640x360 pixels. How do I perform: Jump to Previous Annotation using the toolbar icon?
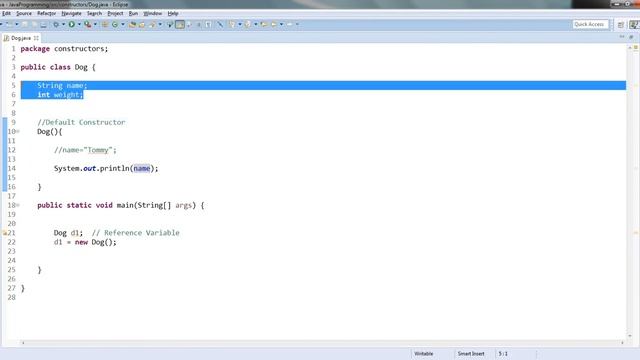click(247, 24)
